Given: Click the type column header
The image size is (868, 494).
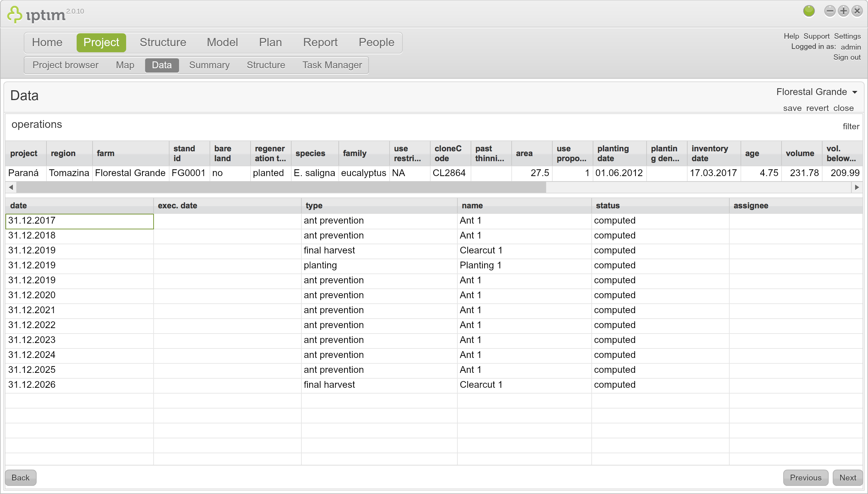Looking at the screenshot, I should point(379,206).
